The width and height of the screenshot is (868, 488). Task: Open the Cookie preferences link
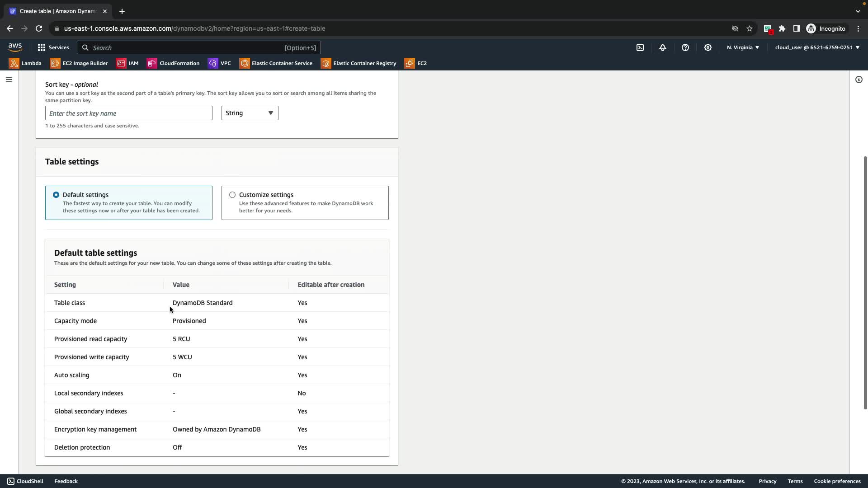[837, 481]
